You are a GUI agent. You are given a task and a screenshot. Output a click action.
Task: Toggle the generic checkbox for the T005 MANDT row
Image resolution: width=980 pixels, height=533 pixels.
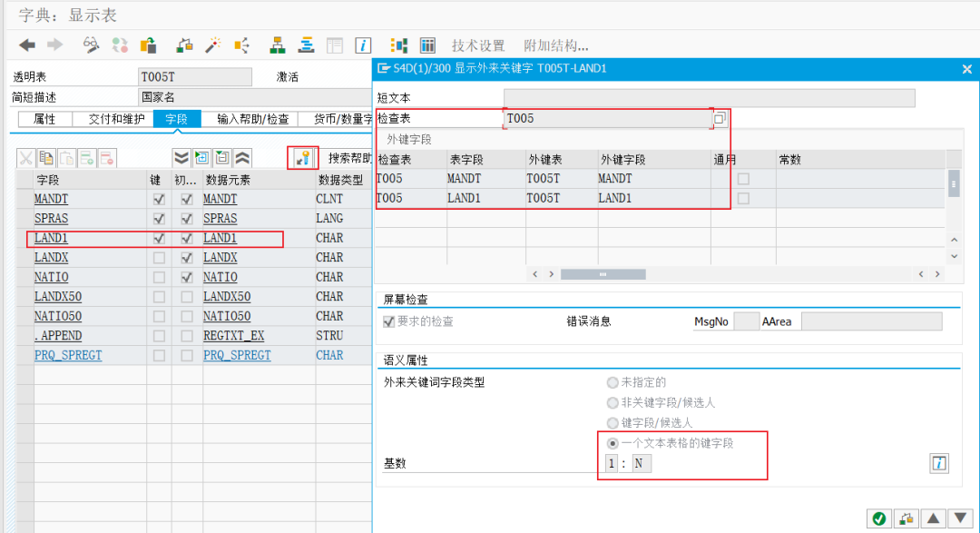(x=743, y=179)
